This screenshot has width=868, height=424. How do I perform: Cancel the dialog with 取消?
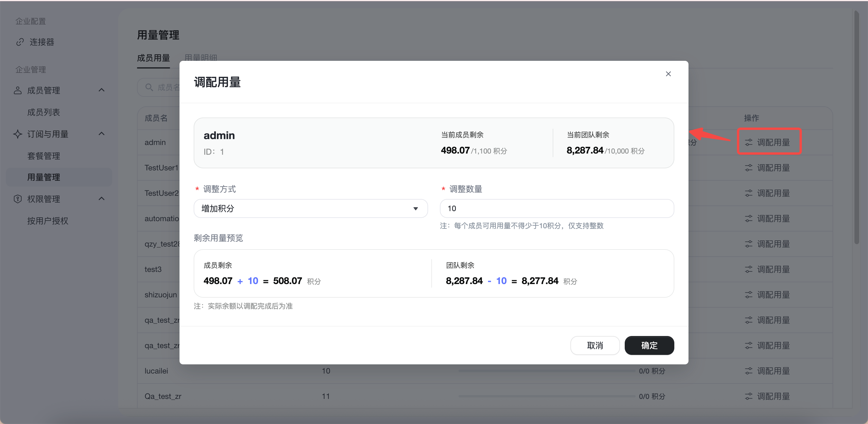coord(595,345)
